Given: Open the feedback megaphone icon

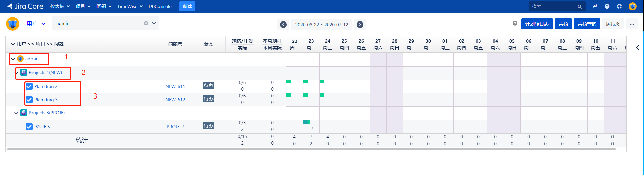Looking at the screenshot, I should (595, 6).
